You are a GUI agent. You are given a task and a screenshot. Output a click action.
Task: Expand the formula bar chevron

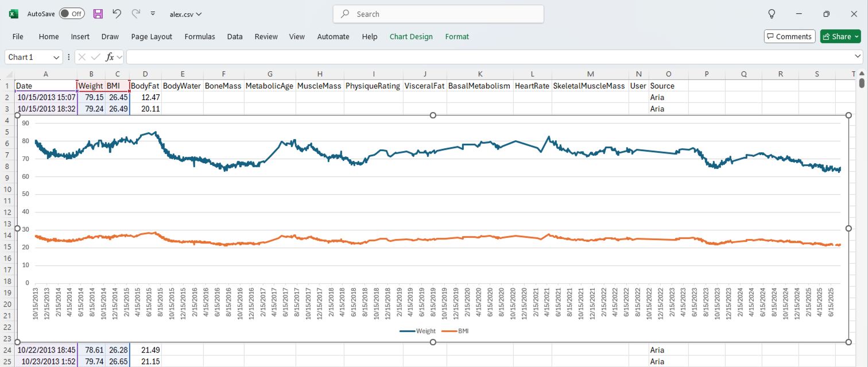click(858, 57)
